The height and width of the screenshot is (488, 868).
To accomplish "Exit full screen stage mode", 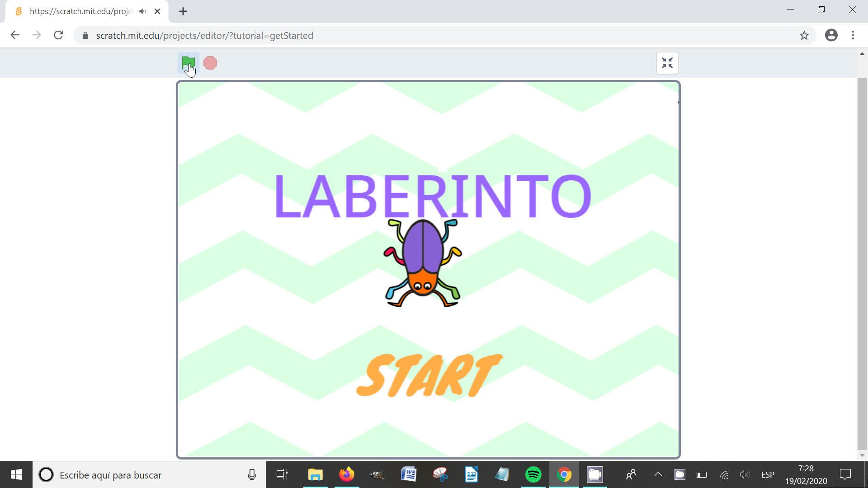I will click(667, 63).
